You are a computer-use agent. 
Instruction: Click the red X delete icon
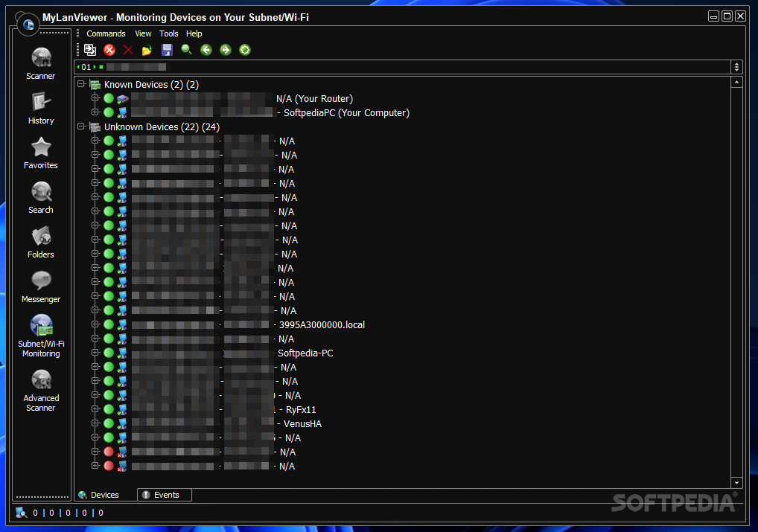pos(128,50)
